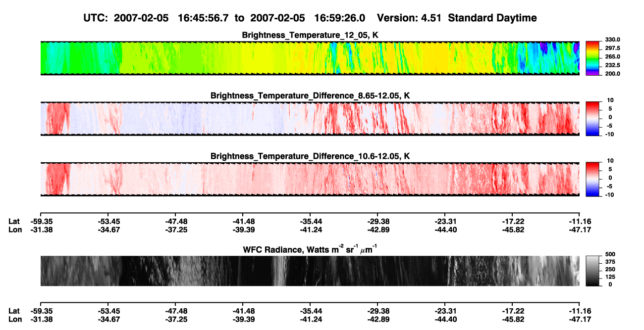
Task: Click the lower axis 'Lon' row label
Action: tap(15, 320)
